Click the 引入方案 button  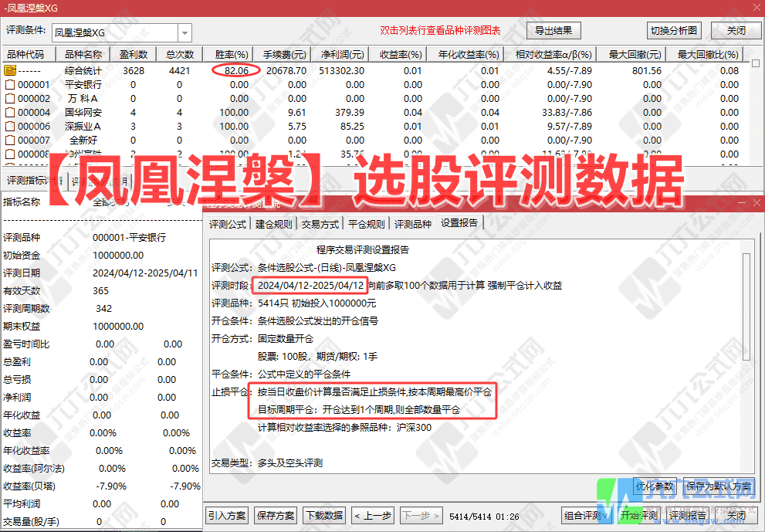coord(226,516)
